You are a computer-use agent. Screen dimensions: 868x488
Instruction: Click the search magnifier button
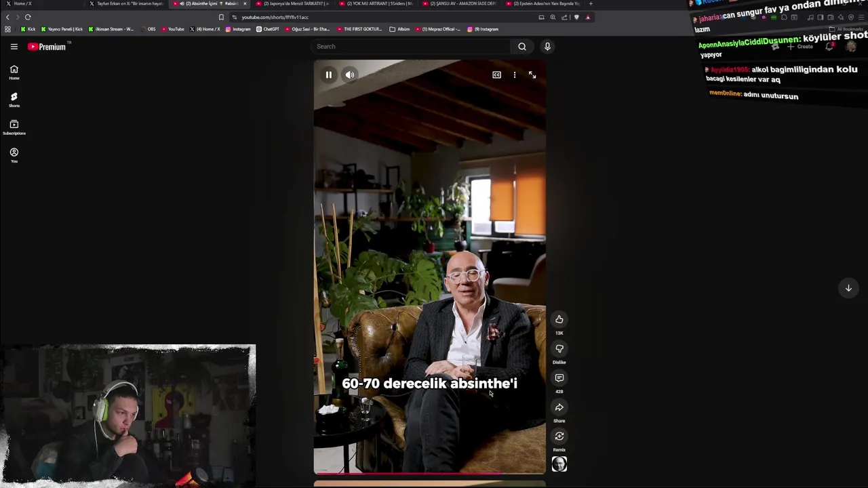pos(522,46)
